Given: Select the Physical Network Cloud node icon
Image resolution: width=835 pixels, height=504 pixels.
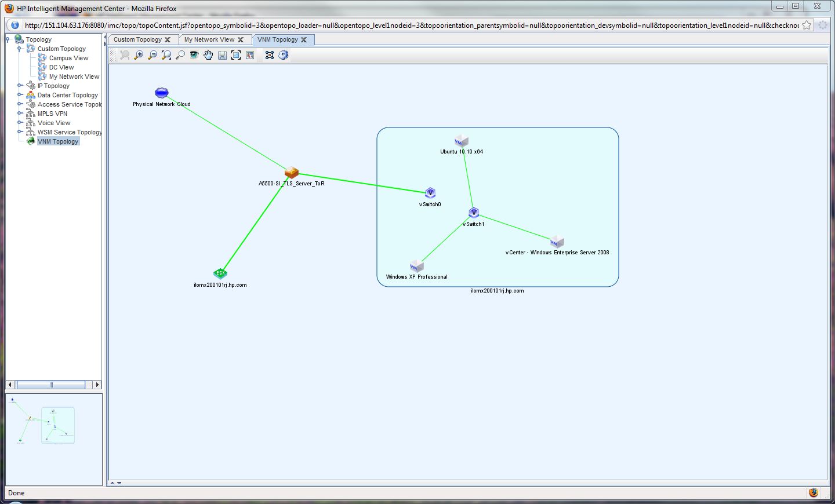Looking at the screenshot, I should pyautogui.click(x=162, y=93).
